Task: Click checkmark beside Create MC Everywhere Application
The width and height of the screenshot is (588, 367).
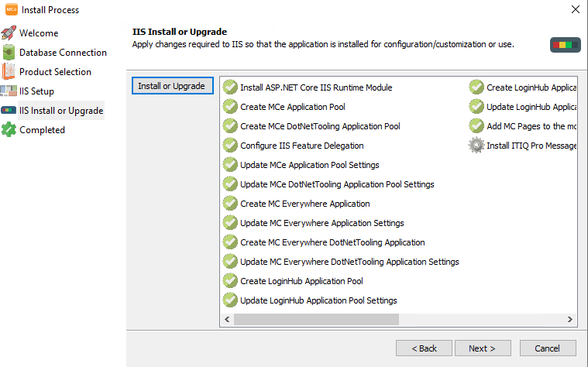Action: pyautogui.click(x=230, y=203)
